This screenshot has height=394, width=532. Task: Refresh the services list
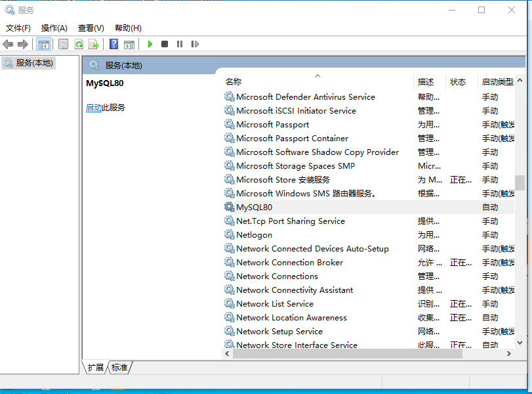coord(78,44)
